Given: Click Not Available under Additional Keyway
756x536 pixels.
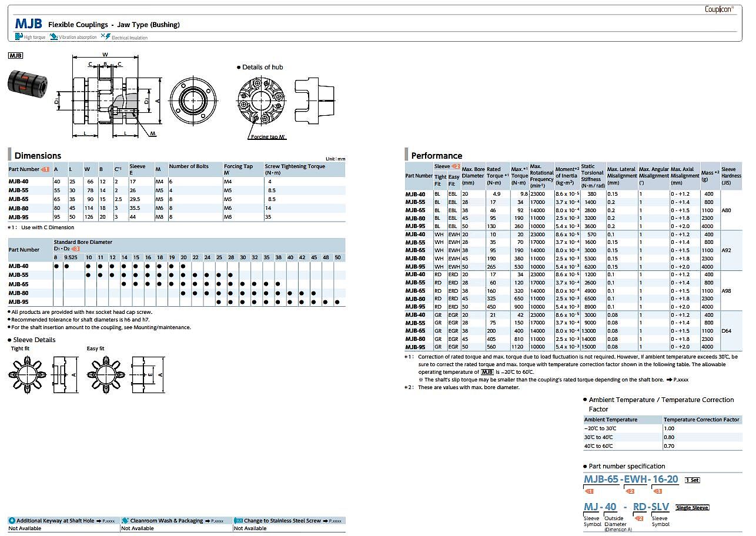Looking at the screenshot, I should point(24,528).
